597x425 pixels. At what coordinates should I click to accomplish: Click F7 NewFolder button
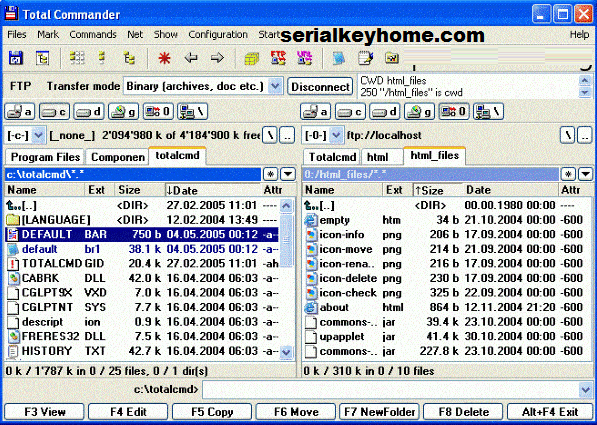(x=380, y=412)
